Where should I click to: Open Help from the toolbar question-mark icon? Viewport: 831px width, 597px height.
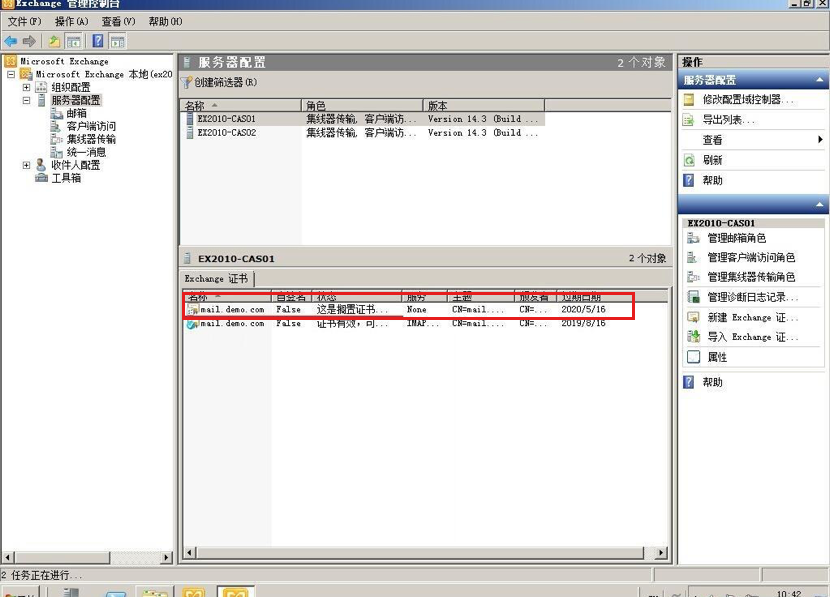98,41
